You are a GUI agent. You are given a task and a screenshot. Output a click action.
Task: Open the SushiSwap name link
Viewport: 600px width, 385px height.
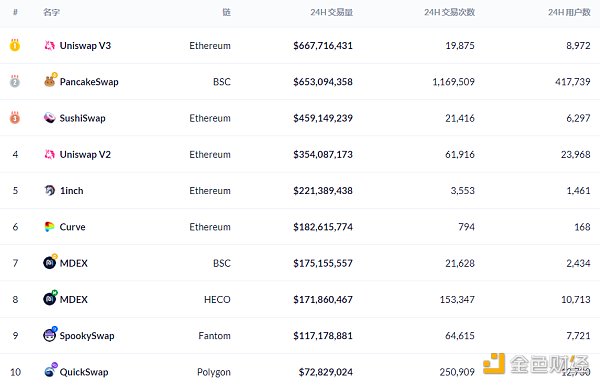click(x=82, y=118)
